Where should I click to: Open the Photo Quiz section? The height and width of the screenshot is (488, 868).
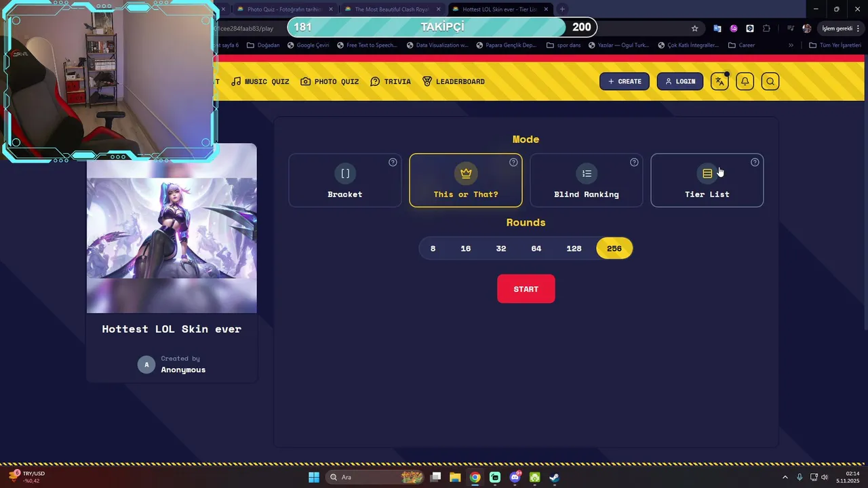[330, 81]
